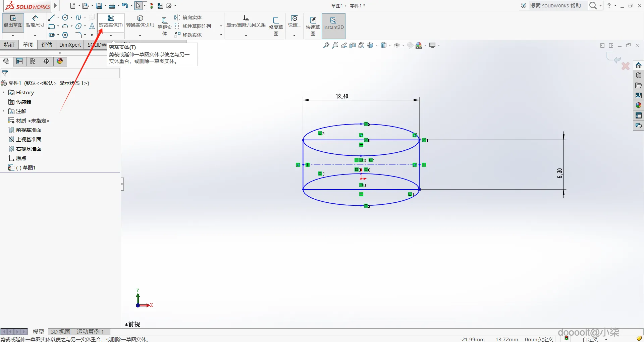Select the Arc sketch tool

pos(65,26)
